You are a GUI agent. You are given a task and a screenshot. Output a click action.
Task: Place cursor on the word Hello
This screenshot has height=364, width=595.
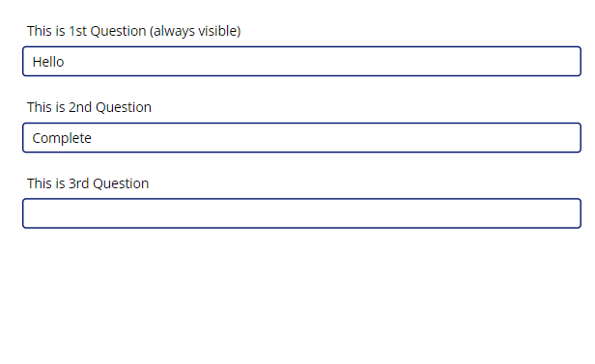(48, 62)
